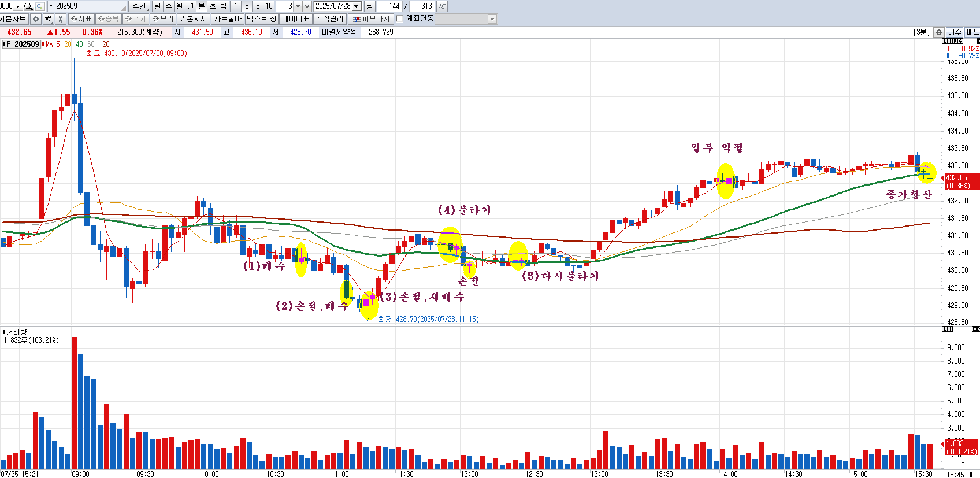Image resolution: width=980 pixels, height=478 pixels.
Task: Toggle the 분 minute period button
Action: [202, 6]
